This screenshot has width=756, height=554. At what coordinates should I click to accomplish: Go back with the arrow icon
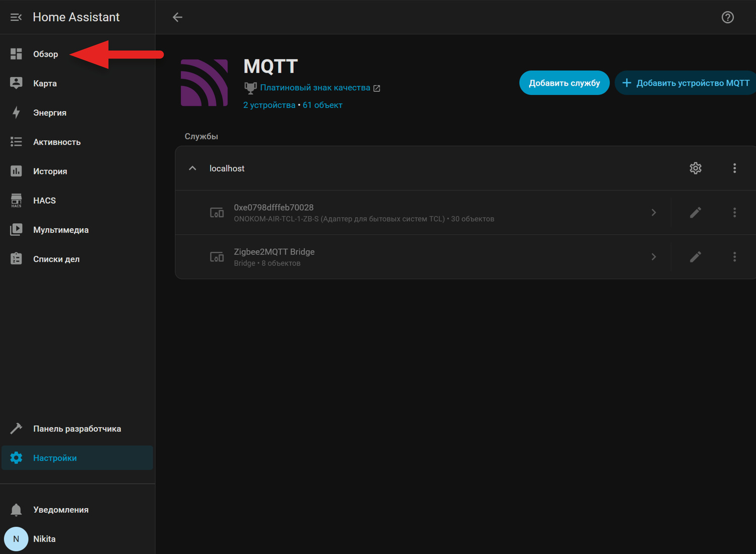[177, 17]
